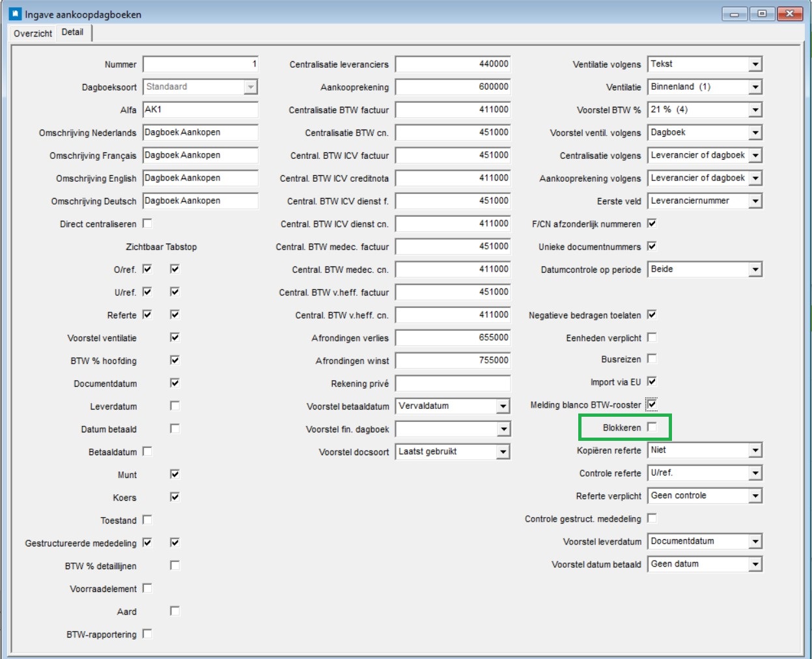Enable Controle gestruct. mededeling checkbox
Viewport: 812px width, 659px height.
pos(652,518)
